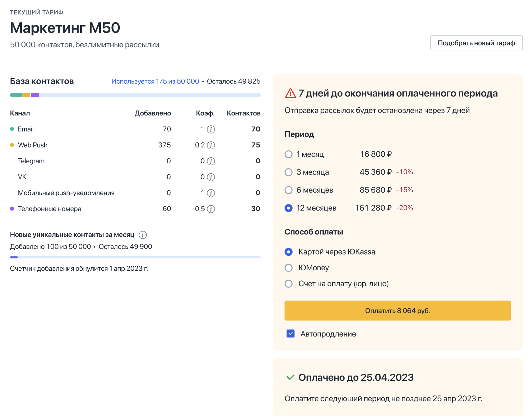The height and width of the screenshot is (420, 528).
Task: Open info icon beside Новые уникальные контакты
Action: click(x=143, y=235)
